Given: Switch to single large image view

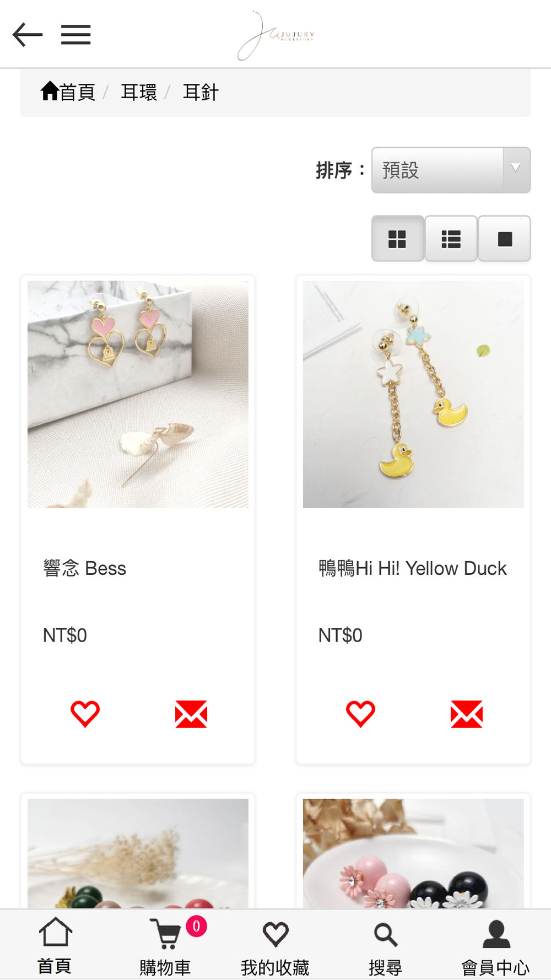Looking at the screenshot, I should (x=504, y=239).
